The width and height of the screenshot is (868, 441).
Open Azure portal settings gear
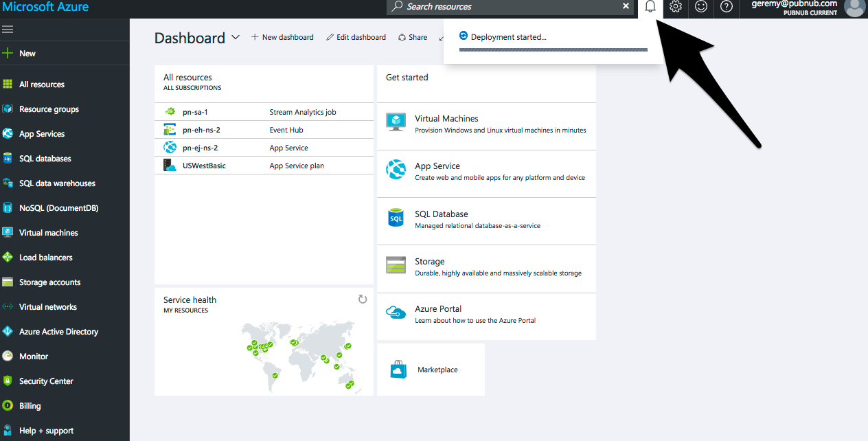(x=675, y=8)
